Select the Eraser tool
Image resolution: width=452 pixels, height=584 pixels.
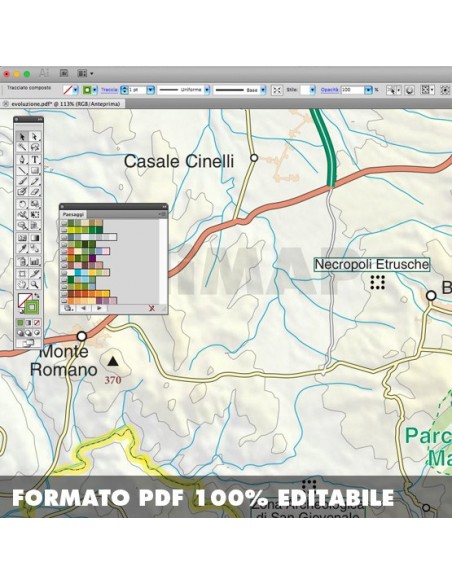(x=35, y=192)
